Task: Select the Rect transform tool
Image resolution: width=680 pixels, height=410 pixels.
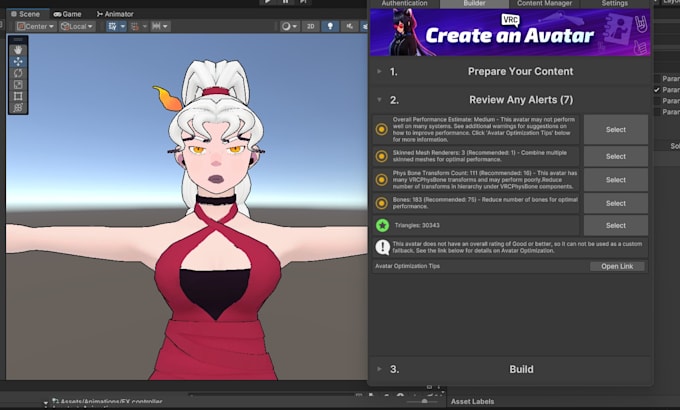Action: (18, 96)
